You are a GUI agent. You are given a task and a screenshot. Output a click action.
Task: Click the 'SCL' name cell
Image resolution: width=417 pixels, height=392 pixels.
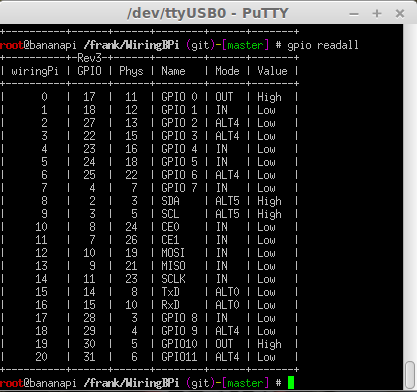pyautogui.click(x=170, y=214)
